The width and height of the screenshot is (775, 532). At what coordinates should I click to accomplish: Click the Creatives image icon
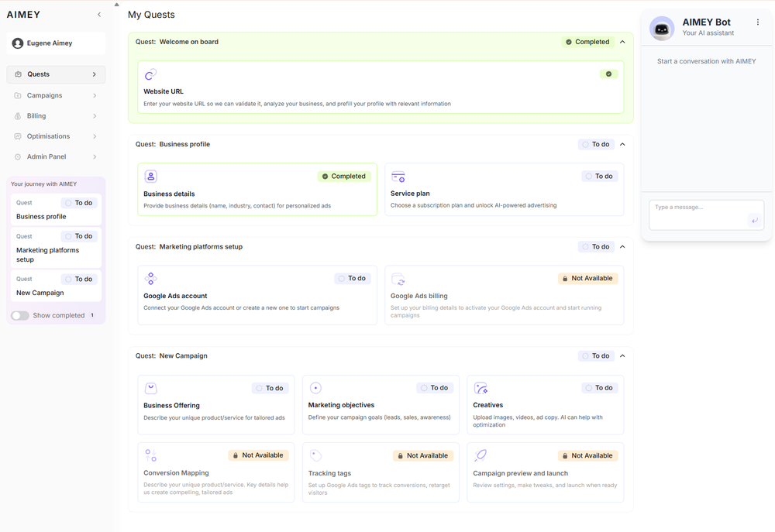(480, 388)
